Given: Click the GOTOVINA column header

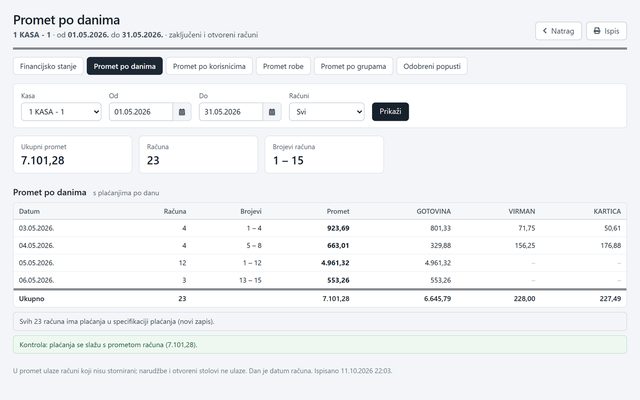Looking at the screenshot, I should 433,211.
